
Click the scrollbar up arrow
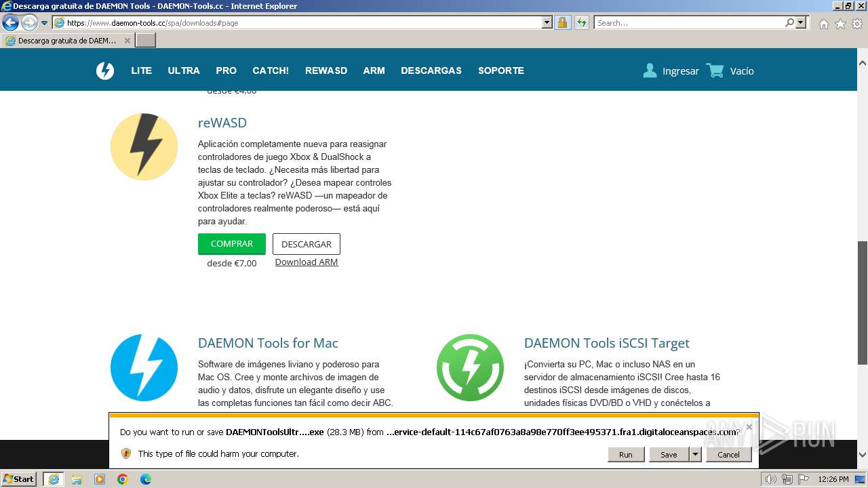click(x=863, y=62)
